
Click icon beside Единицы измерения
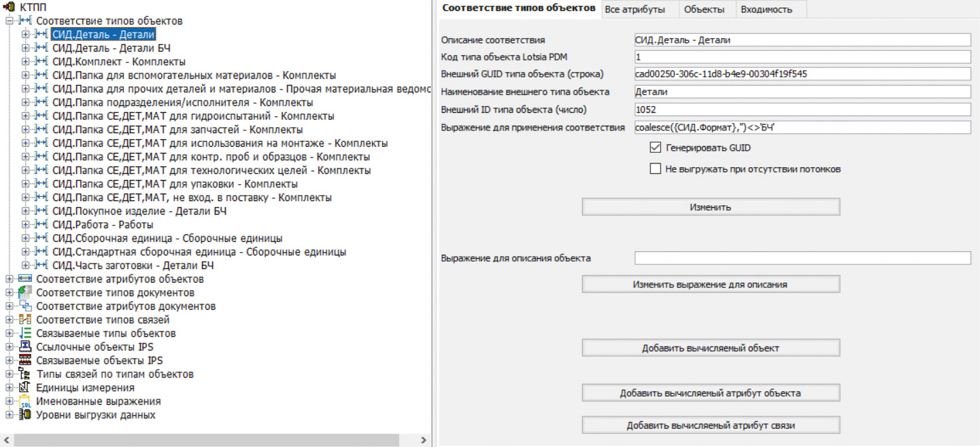click(25, 388)
